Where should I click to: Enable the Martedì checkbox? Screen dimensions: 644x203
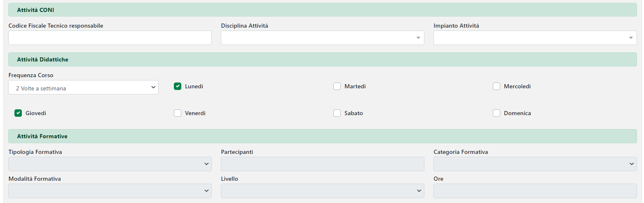[x=337, y=86]
